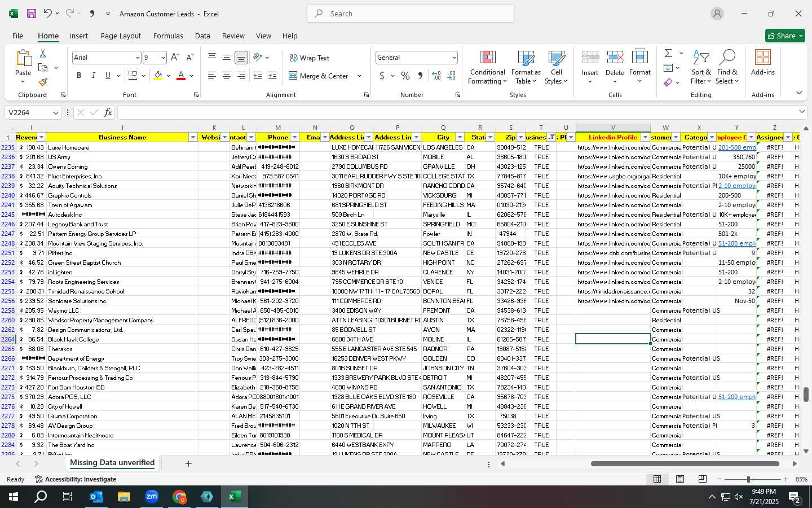The height and width of the screenshot is (508, 812).
Task: Increase font size with larger A icon
Action: pyautogui.click(x=175, y=58)
